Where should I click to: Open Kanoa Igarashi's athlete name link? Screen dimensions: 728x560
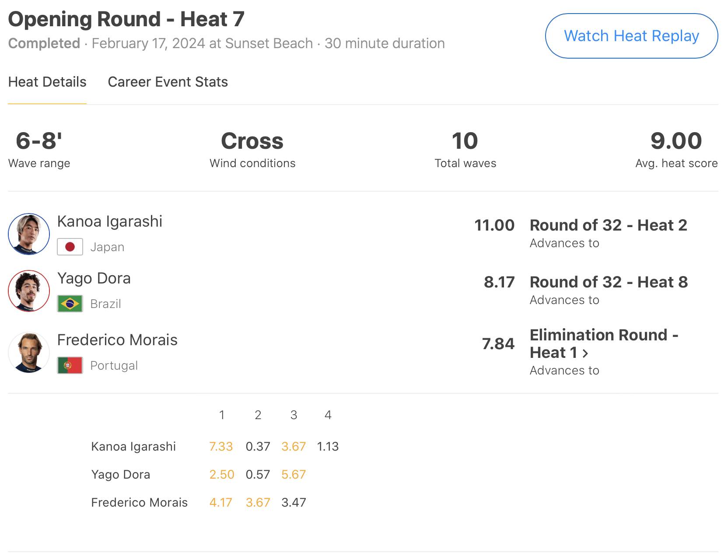click(x=110, y=222)
